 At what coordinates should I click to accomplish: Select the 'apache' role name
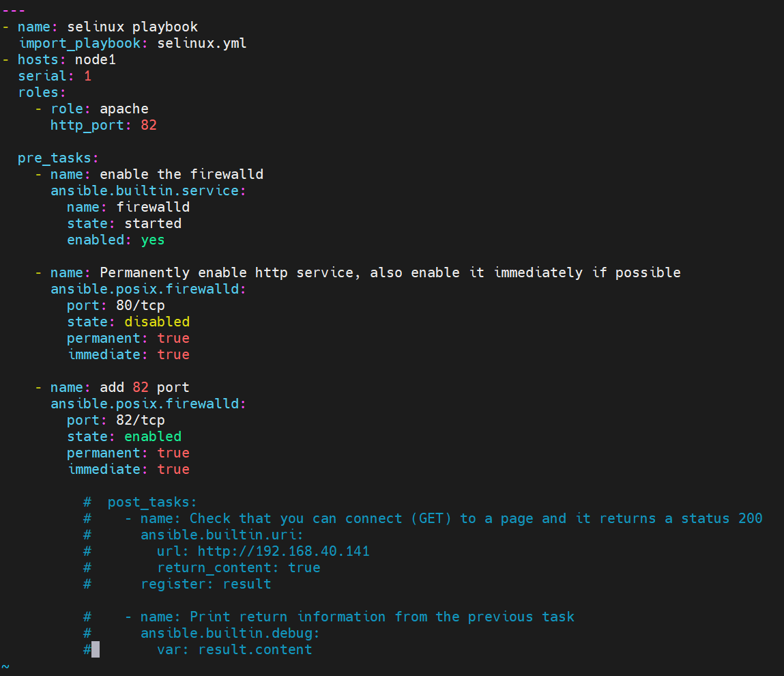coord(124,109)
